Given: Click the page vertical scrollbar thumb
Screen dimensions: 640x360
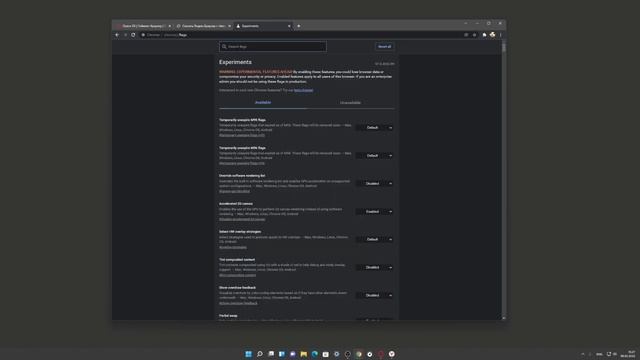Looking at the screenshot, I should tap(504, 47).
